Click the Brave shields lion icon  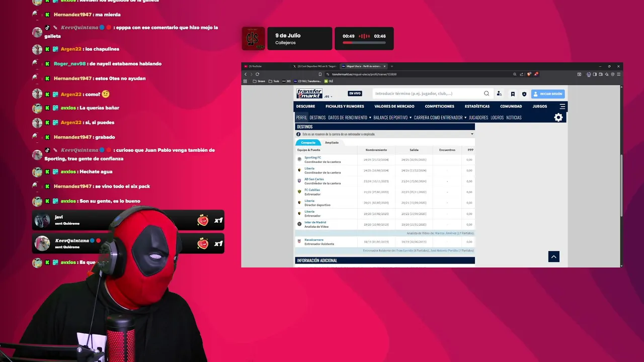click(x=529, y=74)
